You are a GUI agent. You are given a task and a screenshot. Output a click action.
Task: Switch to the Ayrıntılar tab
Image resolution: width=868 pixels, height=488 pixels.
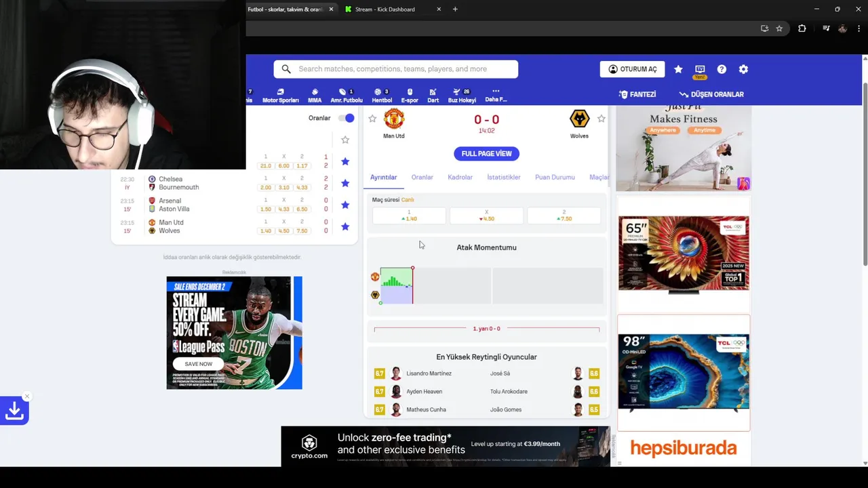[x=383, y=178]
